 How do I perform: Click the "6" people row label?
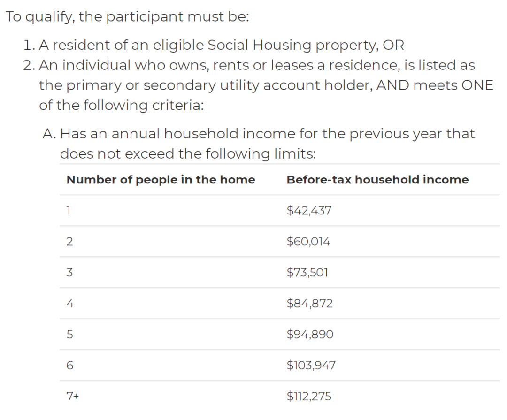[69, 365]
